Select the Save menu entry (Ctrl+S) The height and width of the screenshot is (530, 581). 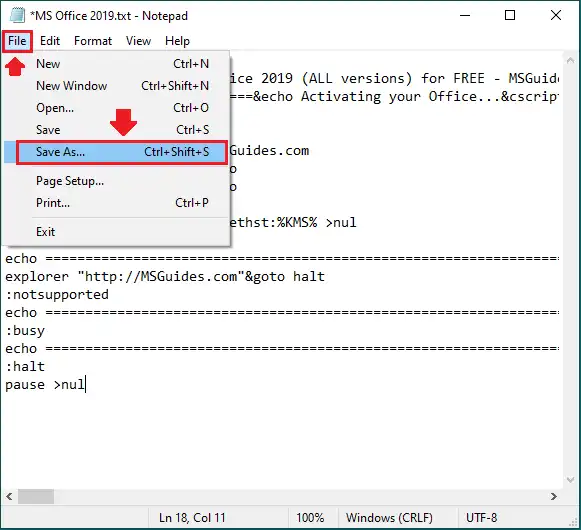116,130
